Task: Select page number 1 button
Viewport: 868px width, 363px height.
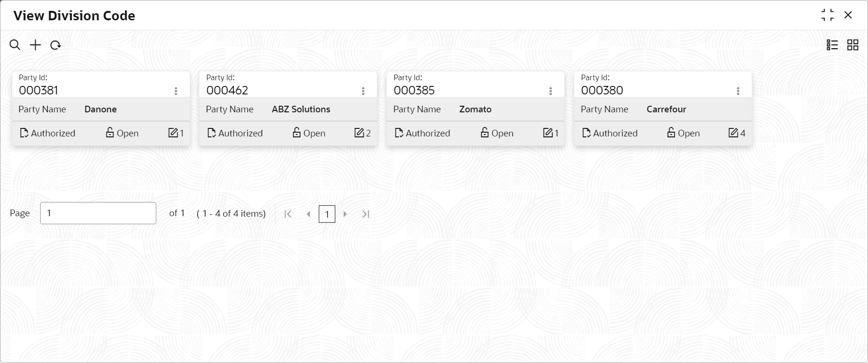Action: point(327,214)
